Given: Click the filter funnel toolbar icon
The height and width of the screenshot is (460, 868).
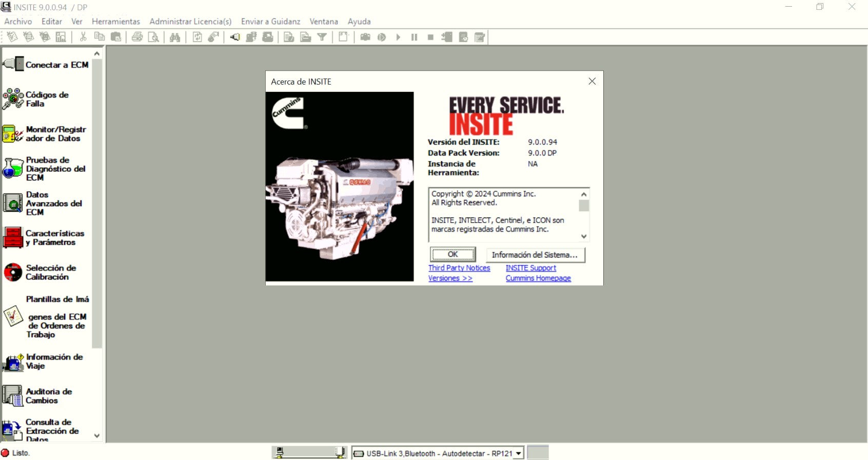Looking at the screenshot, I should pos(322,37).
